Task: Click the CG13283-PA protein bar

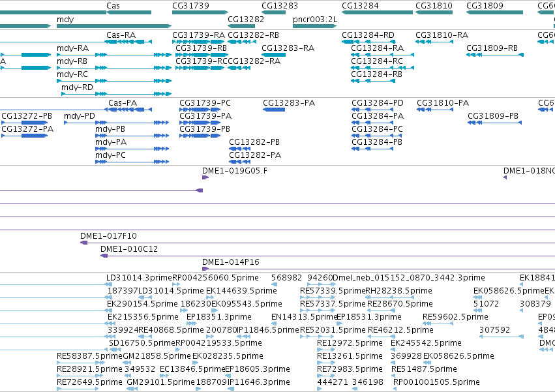Action: pyautogui.click(x=274, y=110)
